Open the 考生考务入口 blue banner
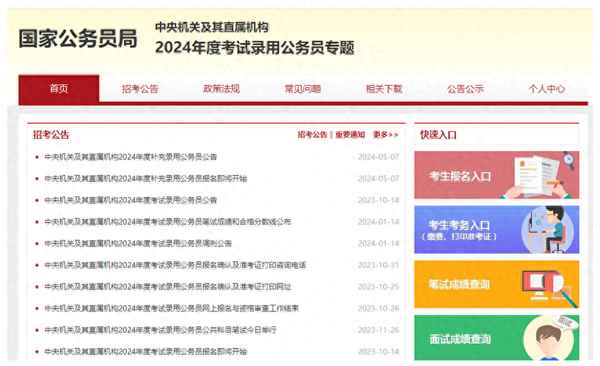Screen dimensions: 600x366 click(497, 230)
